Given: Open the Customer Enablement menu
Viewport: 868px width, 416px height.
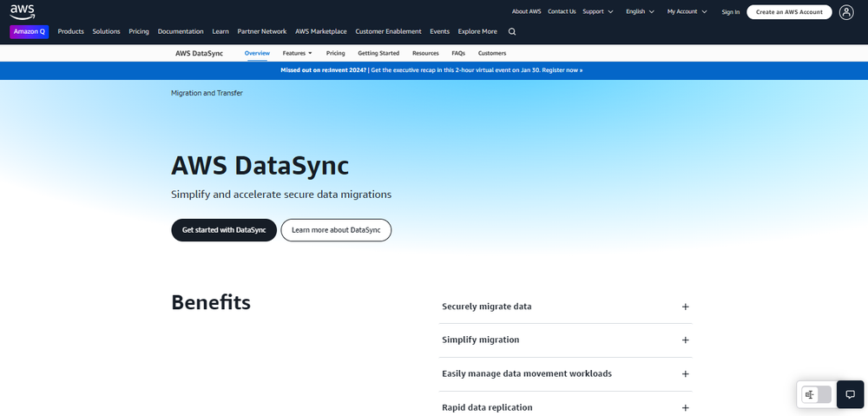Looking at the screenshot, I should [388, 31].
